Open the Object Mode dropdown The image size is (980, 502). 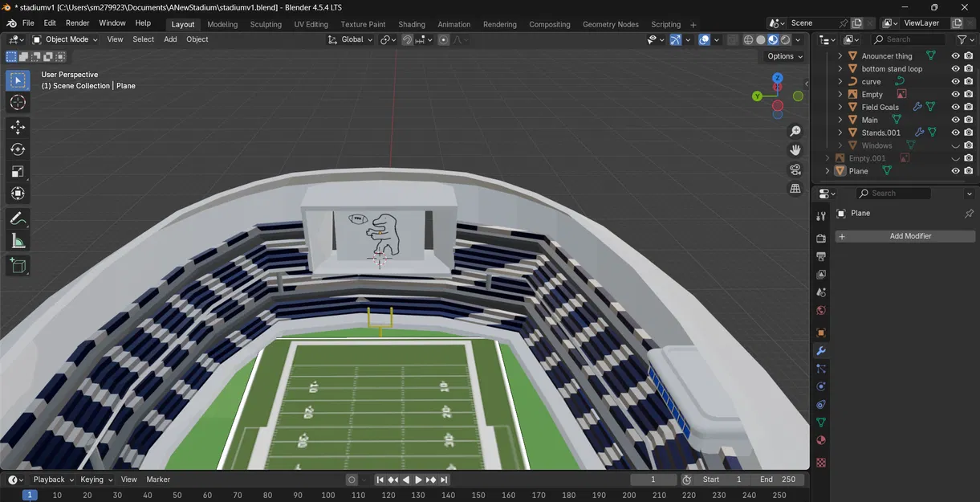click(65, 39)
